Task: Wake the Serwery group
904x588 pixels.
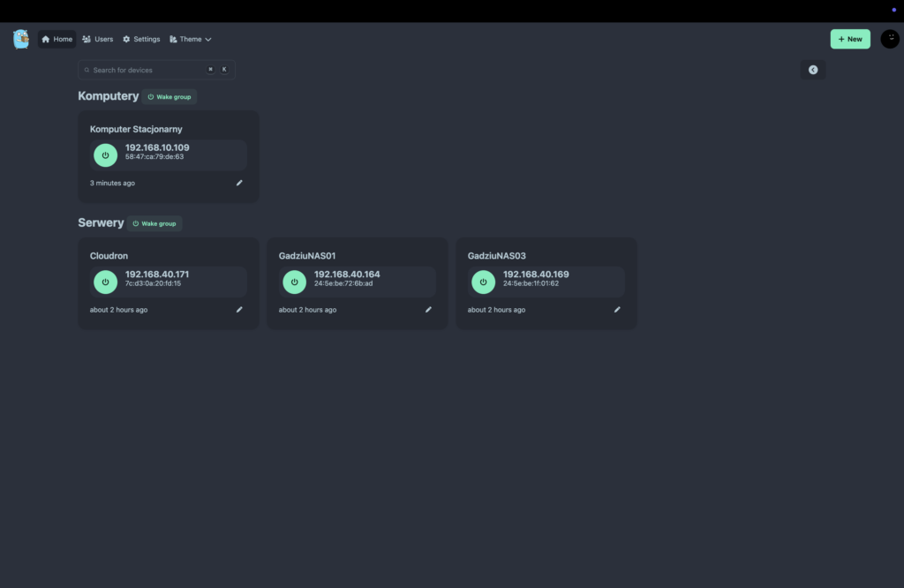Action: (x=154, y=223)
